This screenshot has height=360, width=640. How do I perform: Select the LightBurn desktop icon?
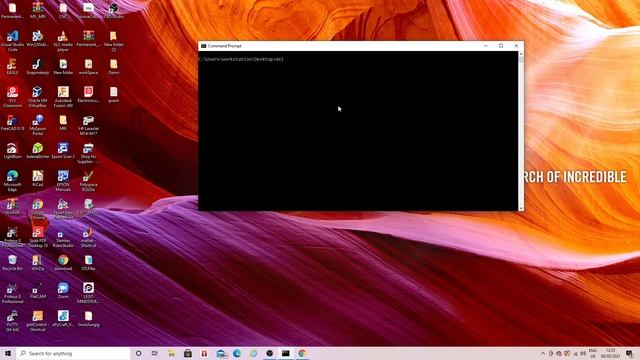point(12,151)
